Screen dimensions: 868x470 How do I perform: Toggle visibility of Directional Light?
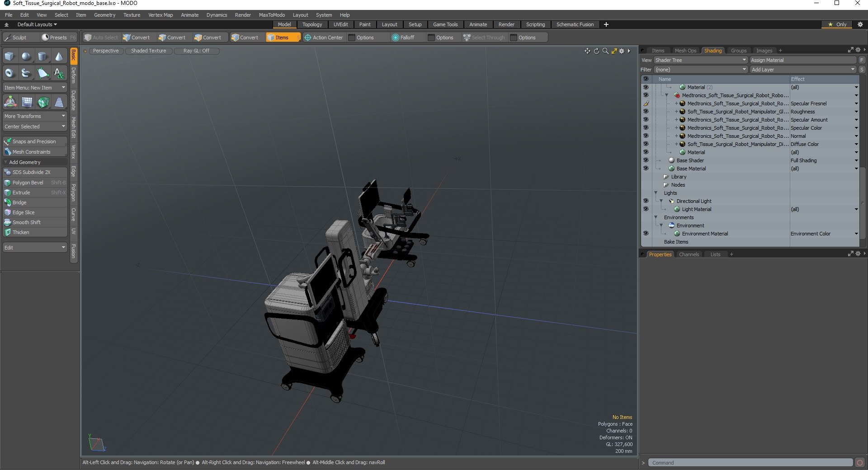646,201
